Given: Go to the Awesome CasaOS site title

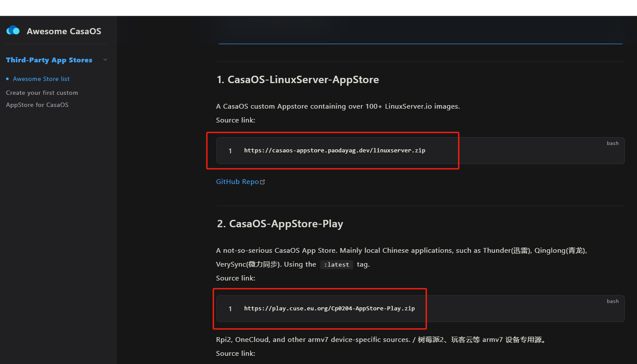Looking at the screenshot, I should pyautogui.click(x=64, y=31).
